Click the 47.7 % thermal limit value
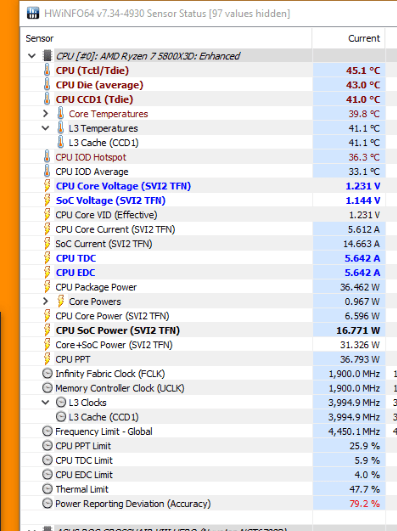This screenshot has width=397, height=531. [364, 489]
